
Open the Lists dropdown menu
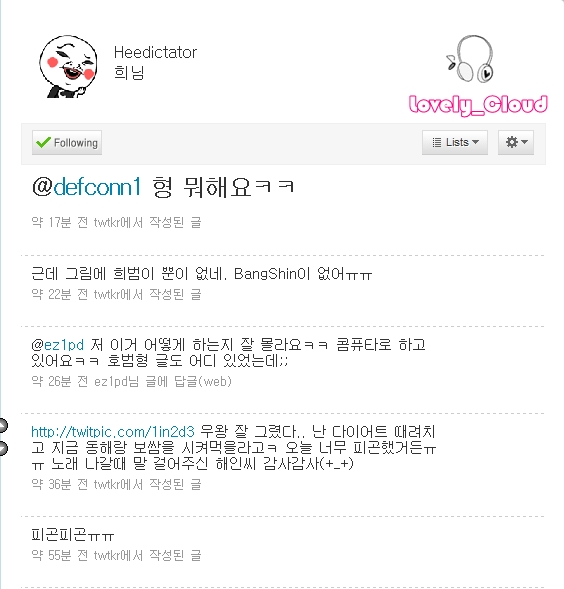point(455,142)
